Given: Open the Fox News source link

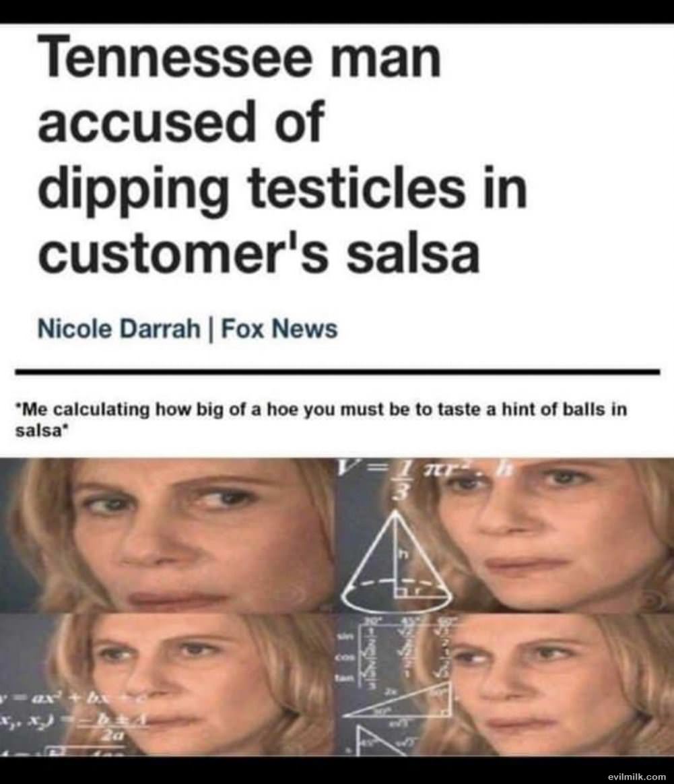Looking at the screenshot, I should tap(279, 329).
